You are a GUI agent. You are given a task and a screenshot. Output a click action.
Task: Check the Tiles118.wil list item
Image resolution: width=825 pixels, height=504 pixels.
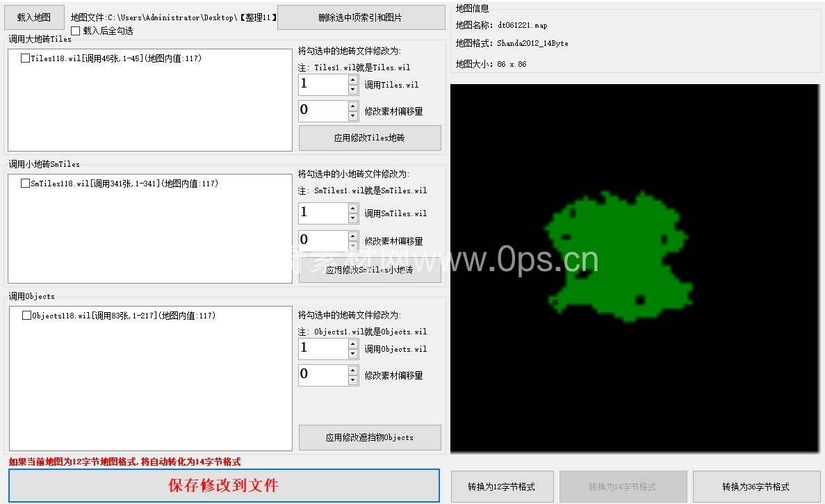click(x=26, y=59)
